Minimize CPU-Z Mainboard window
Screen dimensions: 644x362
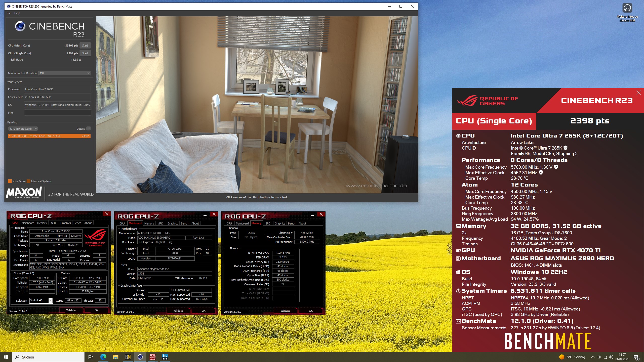tap(205, 215)
